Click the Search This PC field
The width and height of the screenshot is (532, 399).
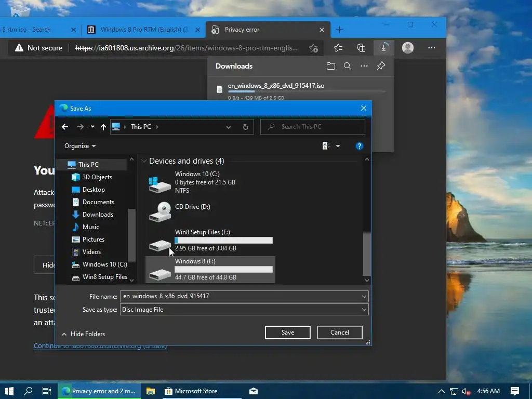(312, 127)
